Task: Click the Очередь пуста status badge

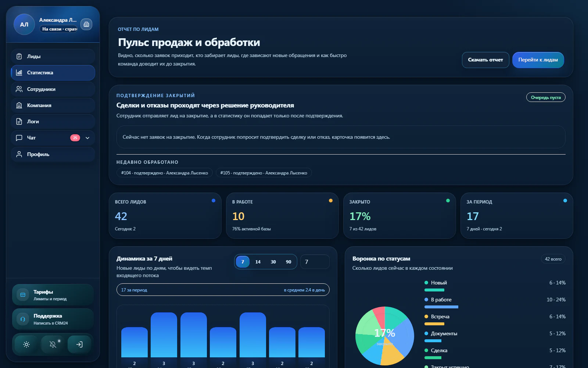Action: (546, 98)
